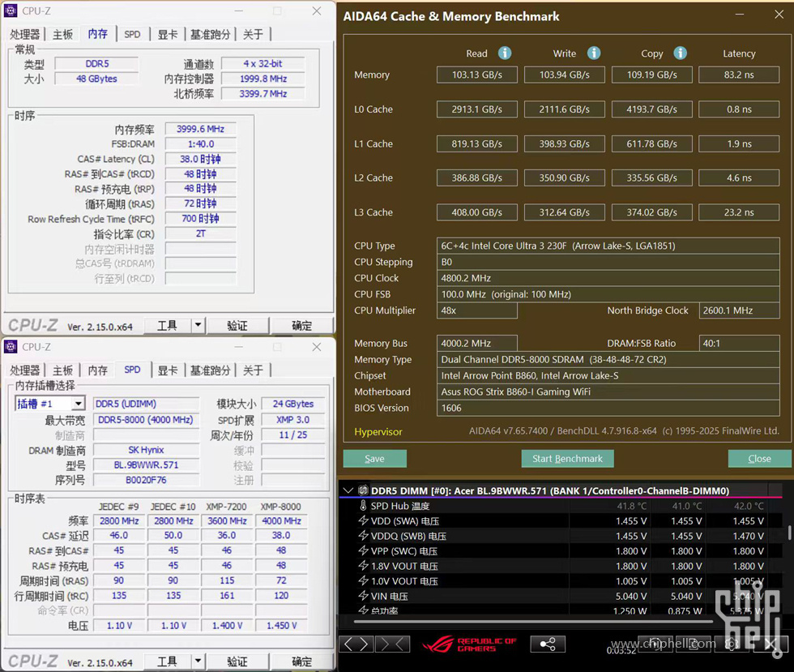Click the Memory Read field 103.13 GB/s

pos(477,75)
